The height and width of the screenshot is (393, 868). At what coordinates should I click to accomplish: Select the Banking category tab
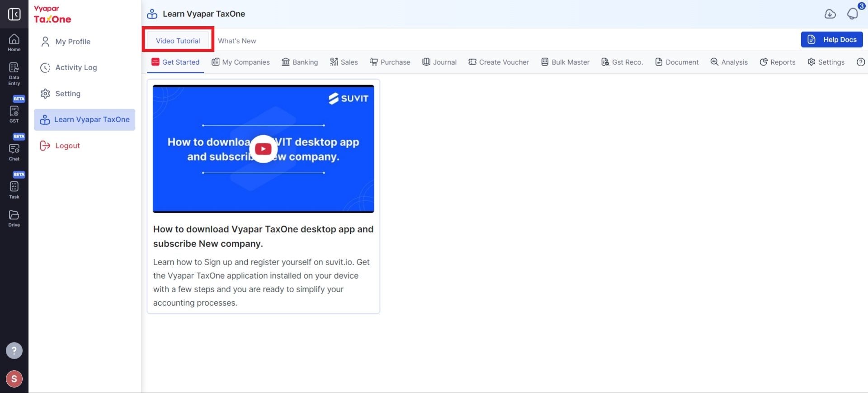click(300, 62)
